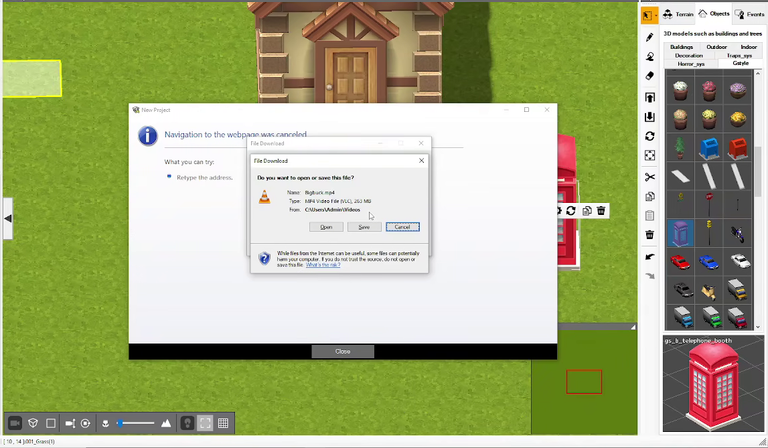
Task: Open the Indoor category tab
Action: (x=748, y=47)
